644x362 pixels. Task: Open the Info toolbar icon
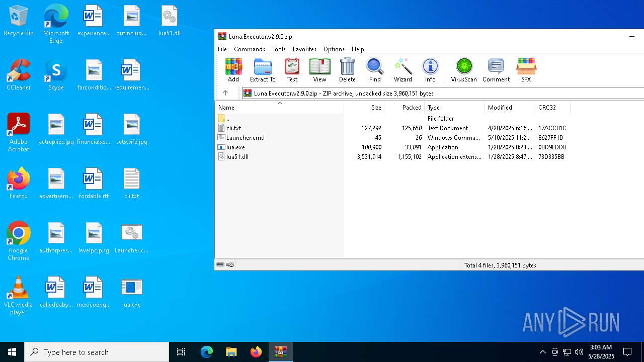tap(430, 70)
